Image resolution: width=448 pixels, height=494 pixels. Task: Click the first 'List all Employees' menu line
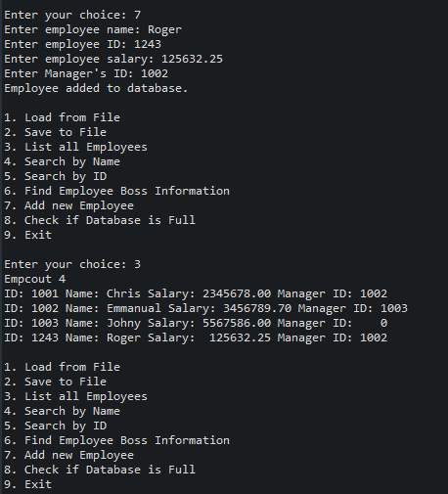[75, 147]
